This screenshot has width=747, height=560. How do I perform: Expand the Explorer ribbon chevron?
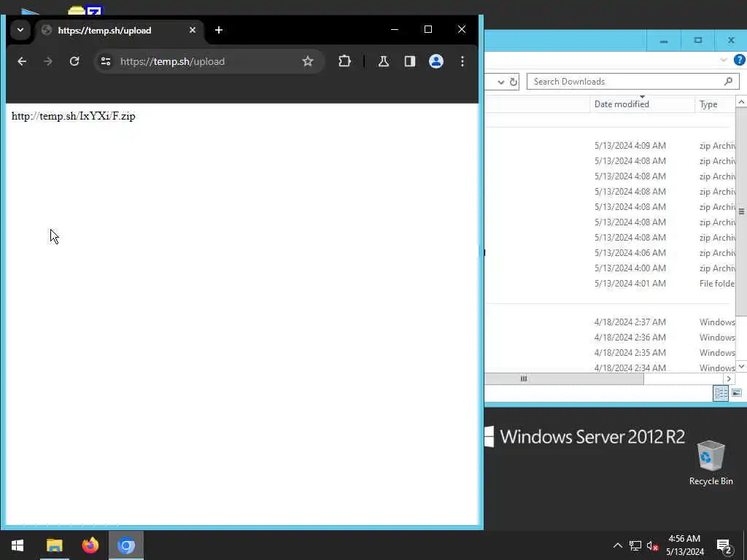pos(724,60)
